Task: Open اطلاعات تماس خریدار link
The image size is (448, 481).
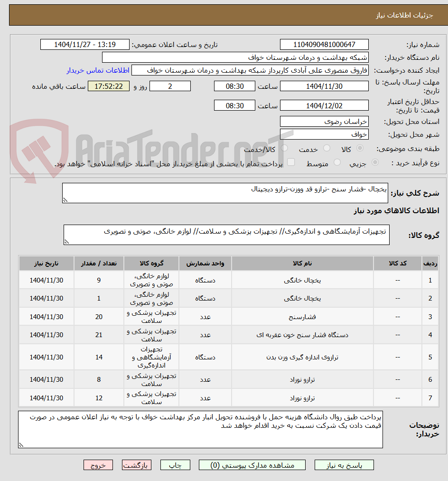Action: (x=98, y=70)
